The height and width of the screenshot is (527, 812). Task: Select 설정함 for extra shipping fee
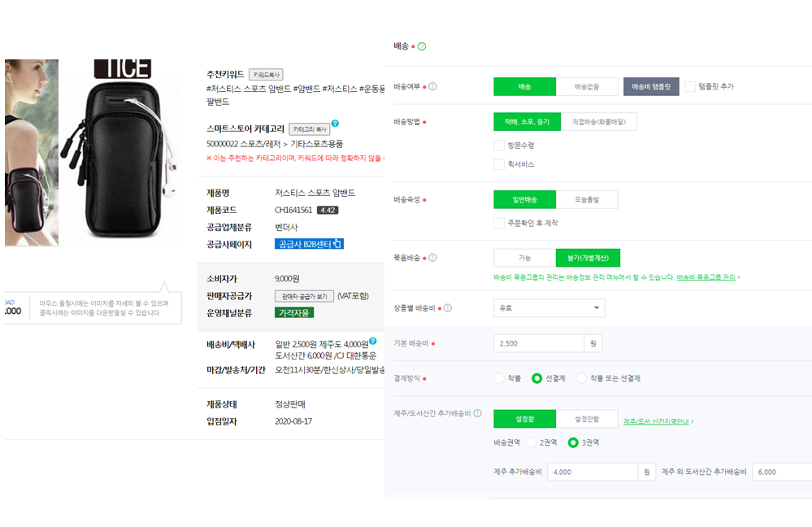524,419
